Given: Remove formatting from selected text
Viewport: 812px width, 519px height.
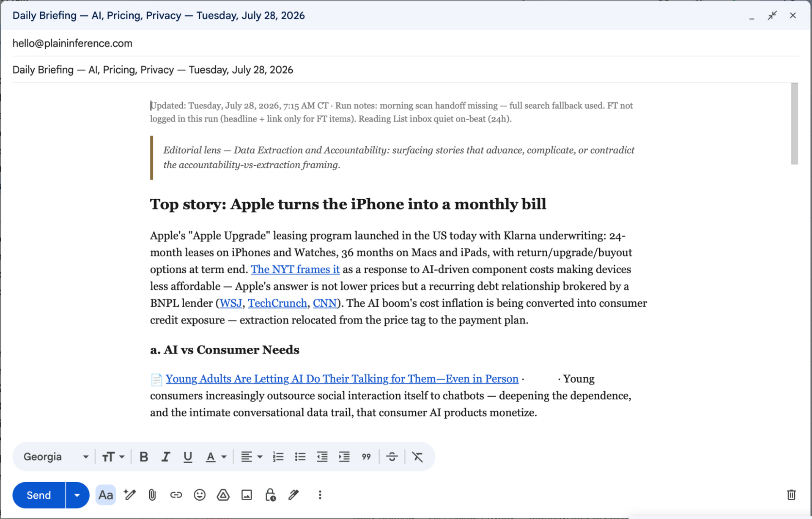Looking at the screenshot, I should 417,457.
